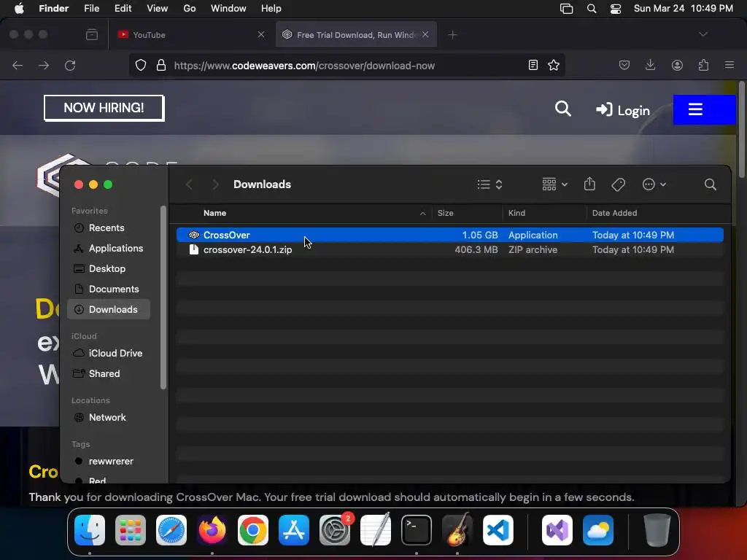Select crossover-24.0.1.zip file row

click(x=449, y=249)
